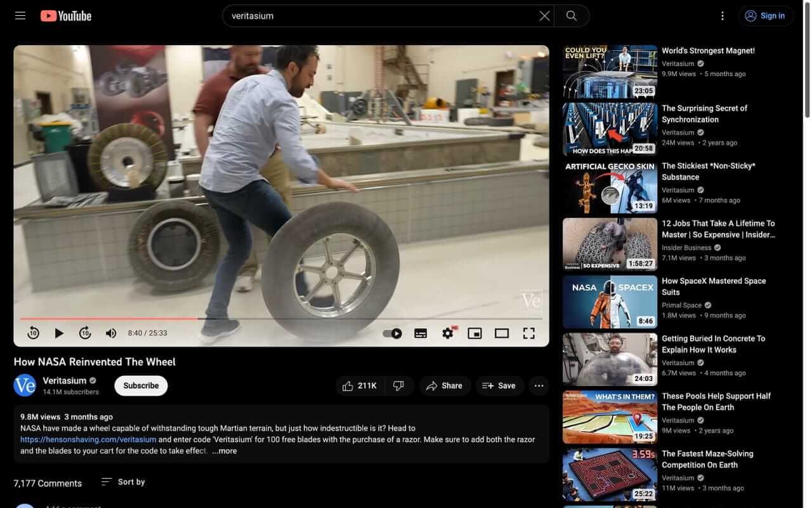
Task: Click the 9.8M views 3 months ago text
Action: pyautogui.click(x=67, y=417)
